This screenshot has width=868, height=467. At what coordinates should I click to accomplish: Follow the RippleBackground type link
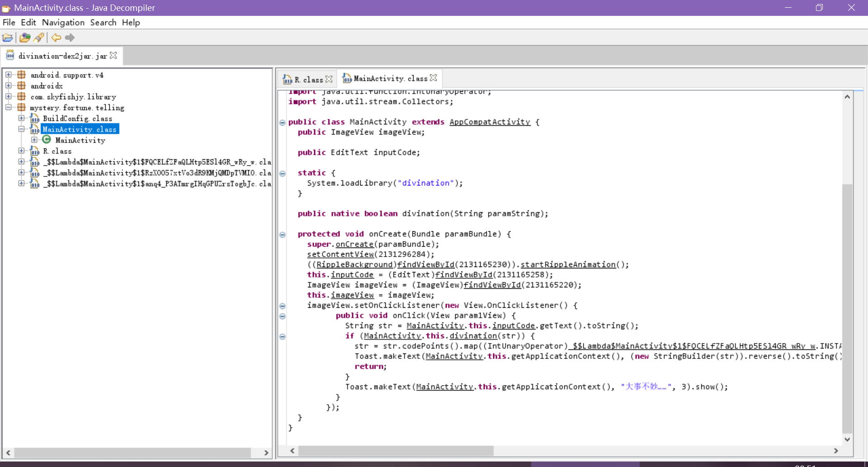(x=354, y=264)
